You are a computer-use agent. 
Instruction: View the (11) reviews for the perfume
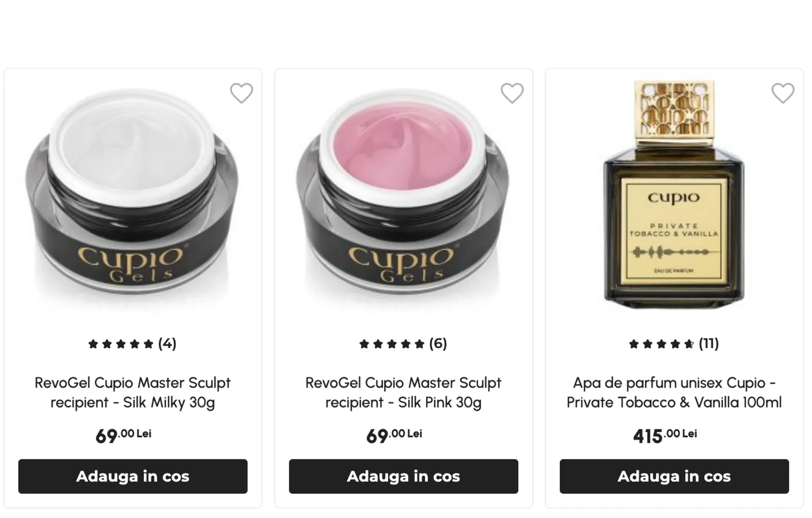coord(708,344)
